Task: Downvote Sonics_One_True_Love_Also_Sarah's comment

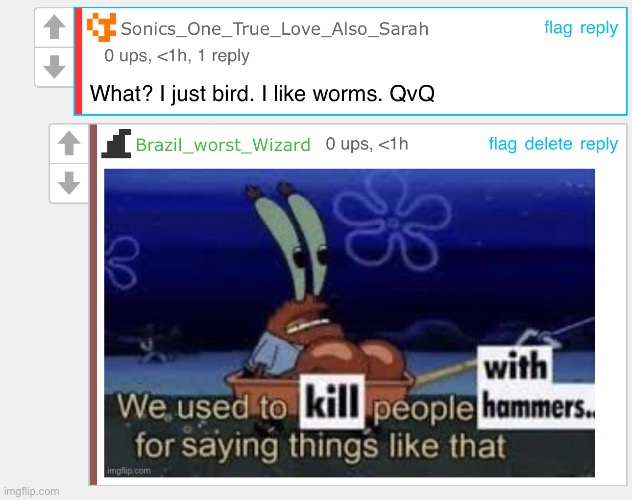Action: [54, 67]
